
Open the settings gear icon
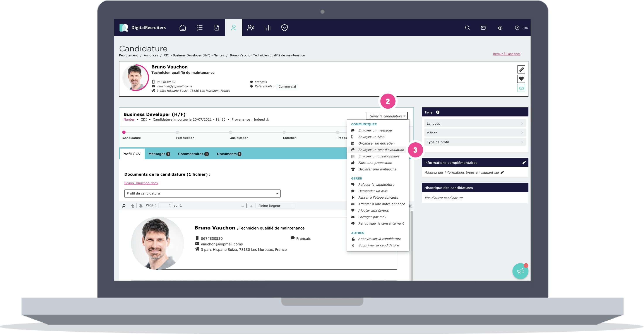500,28
